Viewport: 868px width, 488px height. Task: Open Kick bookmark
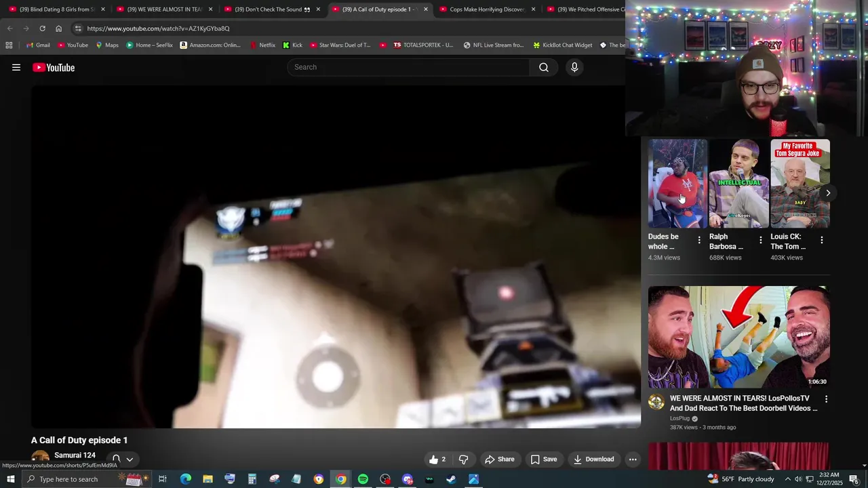pos(292,45)
